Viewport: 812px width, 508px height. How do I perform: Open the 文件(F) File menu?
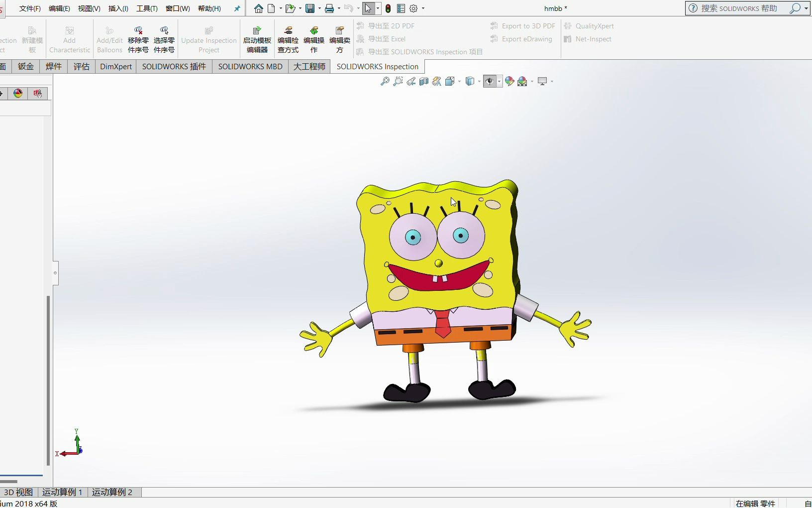point(30,8)
